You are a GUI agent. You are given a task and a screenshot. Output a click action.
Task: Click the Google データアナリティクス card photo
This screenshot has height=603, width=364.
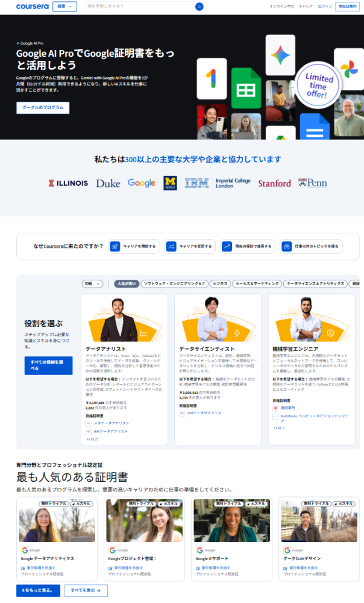pos(57,521)
